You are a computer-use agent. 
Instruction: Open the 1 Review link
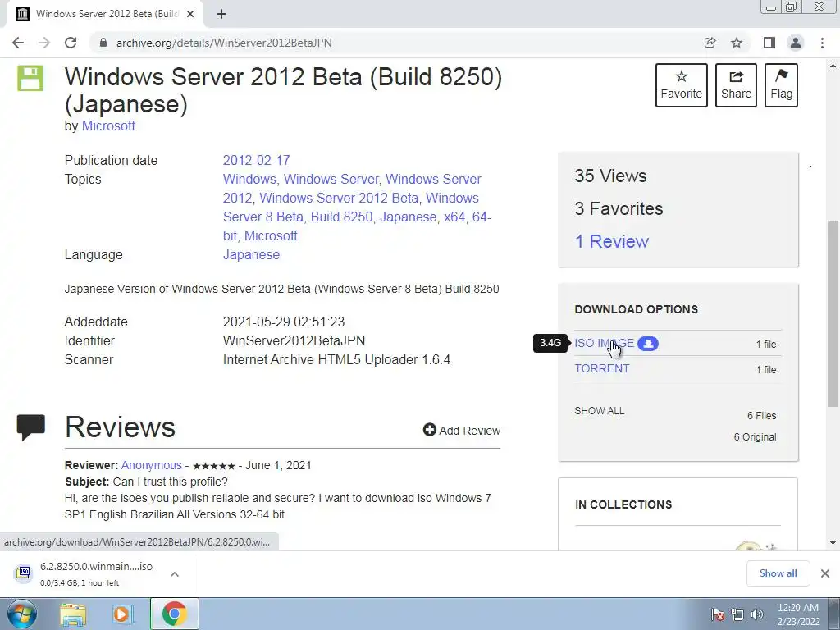[612, 241]
